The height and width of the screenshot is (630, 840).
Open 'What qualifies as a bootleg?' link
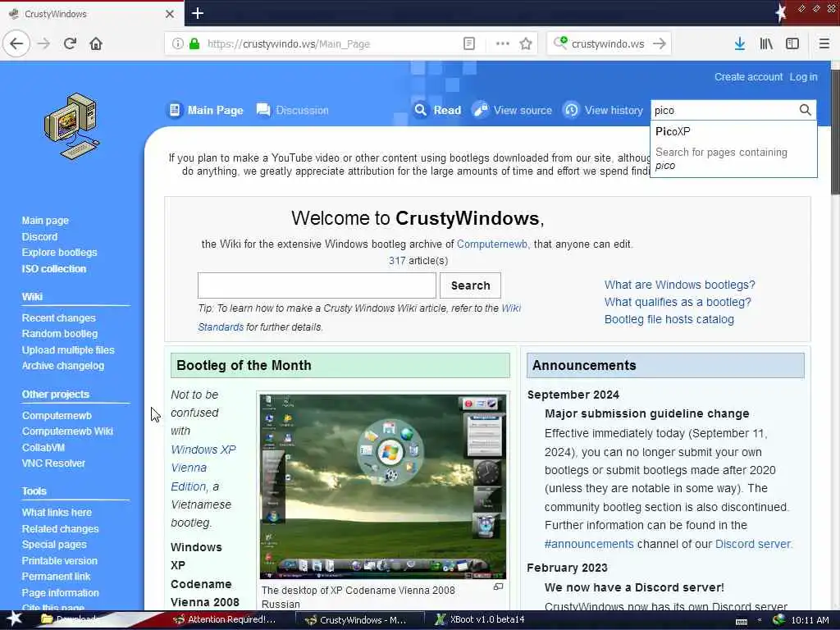tap(678, 302)
